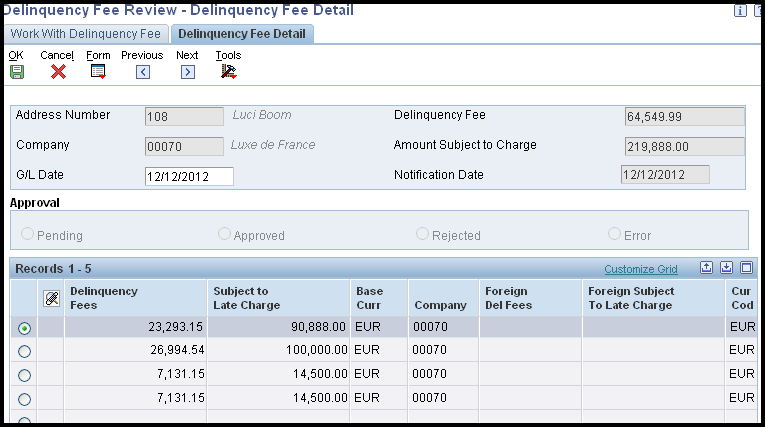Select the Error radio button

point(614,234)
